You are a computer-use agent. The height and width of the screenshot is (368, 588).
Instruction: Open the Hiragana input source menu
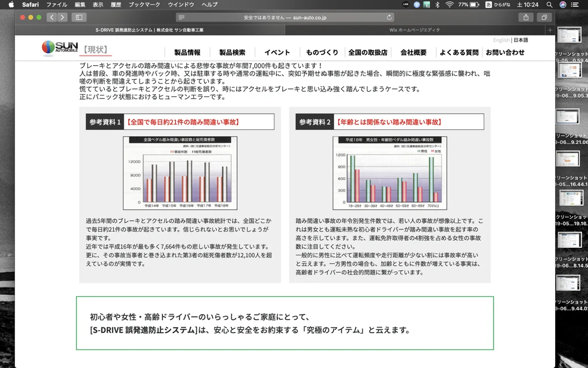[x=498, y=4]
